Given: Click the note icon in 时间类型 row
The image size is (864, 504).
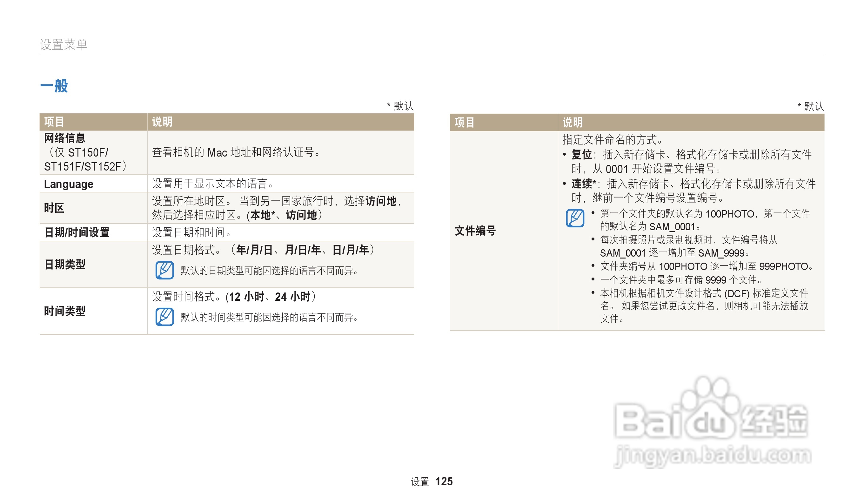Looking at the screenshot, I should click(x=164, y=317).
